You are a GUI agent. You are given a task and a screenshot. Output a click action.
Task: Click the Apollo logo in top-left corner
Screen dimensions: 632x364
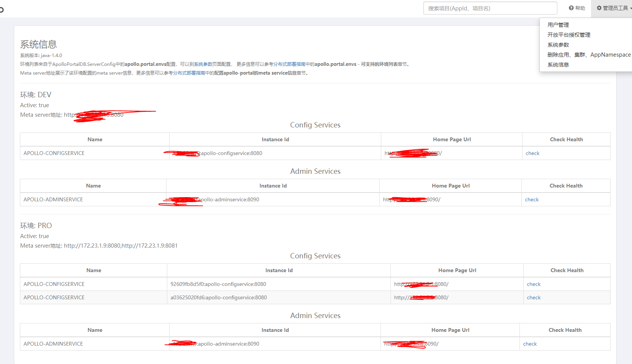[2, 9]
